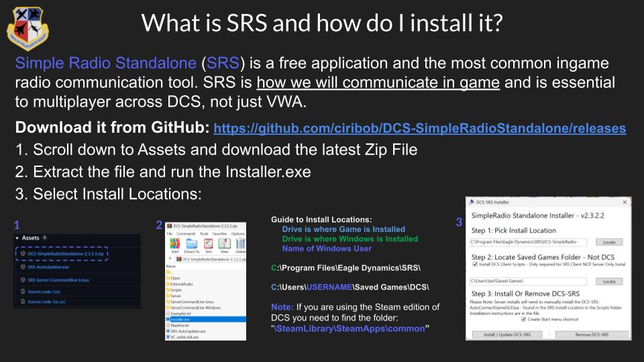The height and width of the screenshot is (362, 644).
Task: Close the DCS-SRS Installer window
Action: [625, 202]
